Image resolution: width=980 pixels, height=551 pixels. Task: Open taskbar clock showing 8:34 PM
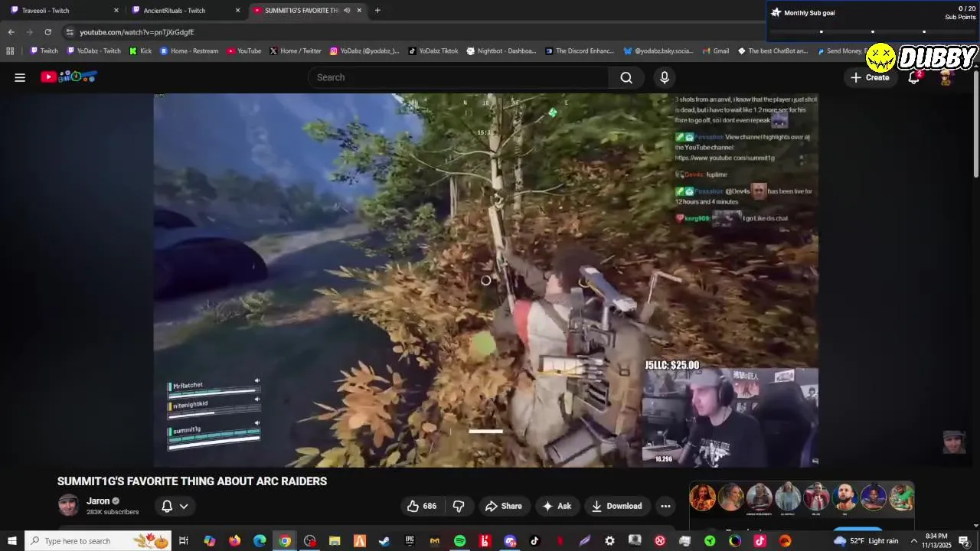pos(936,541)
